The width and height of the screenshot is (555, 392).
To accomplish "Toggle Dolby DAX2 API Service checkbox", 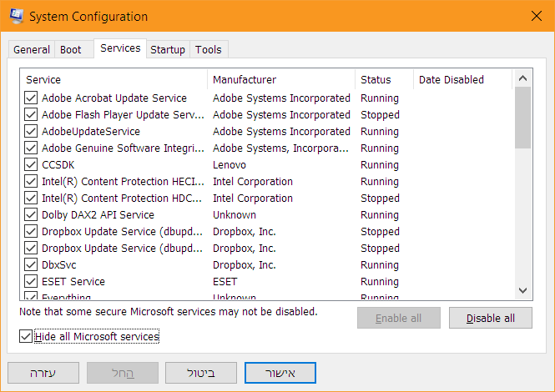I will pyautogui.click(x=31, y=214).
